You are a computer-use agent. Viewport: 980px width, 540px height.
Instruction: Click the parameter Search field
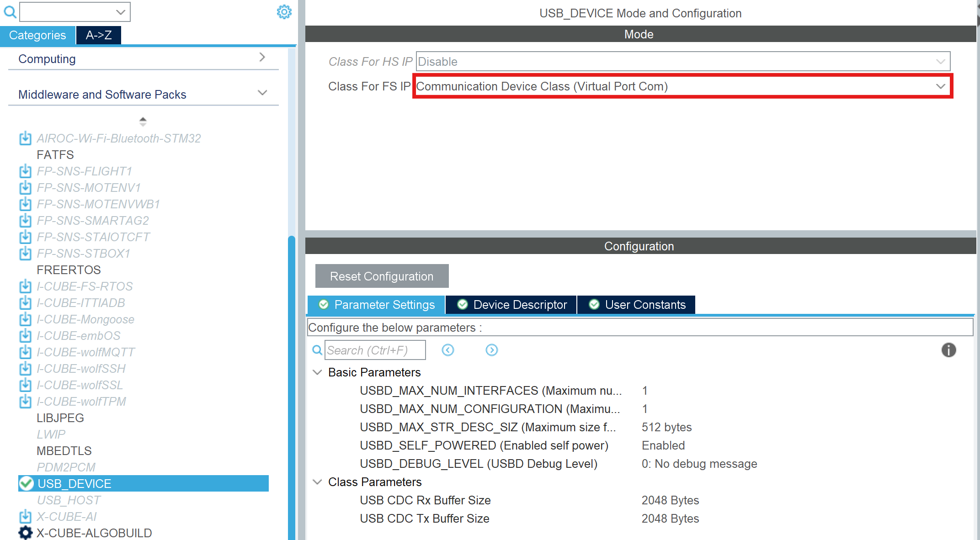tap(375, 350)
